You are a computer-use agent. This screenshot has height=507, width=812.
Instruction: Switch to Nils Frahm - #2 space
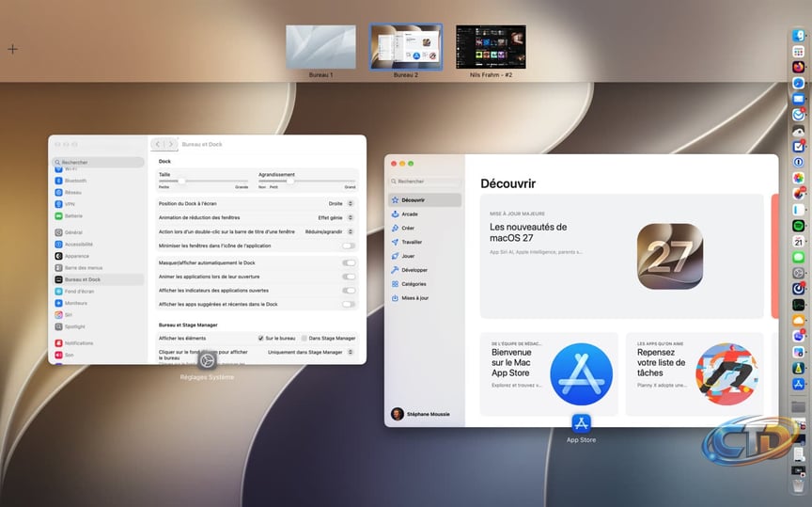pos(491,47)
